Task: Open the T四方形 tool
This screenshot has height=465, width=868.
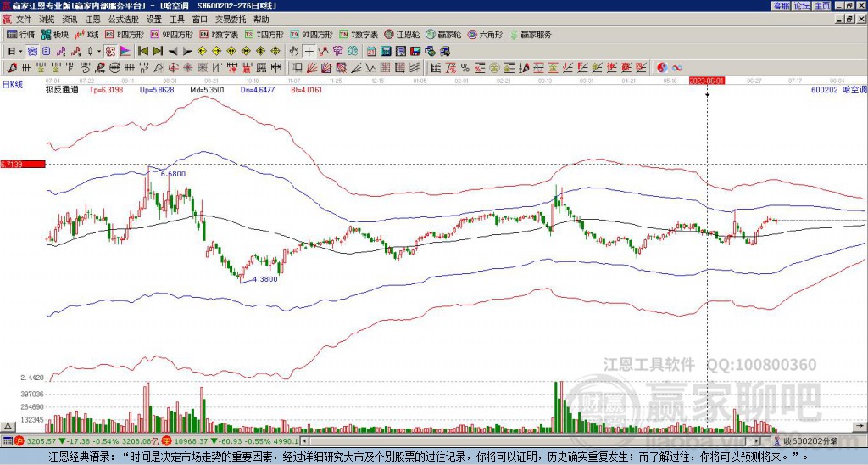Action: [264, 34]
